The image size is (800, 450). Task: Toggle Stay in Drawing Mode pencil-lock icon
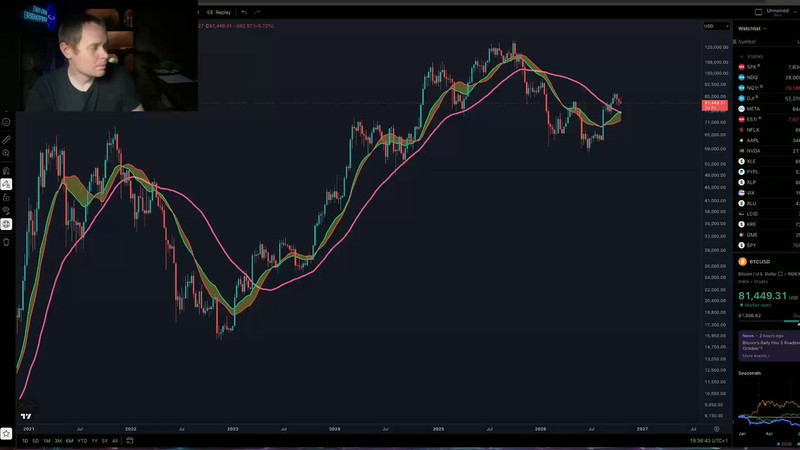6,184
